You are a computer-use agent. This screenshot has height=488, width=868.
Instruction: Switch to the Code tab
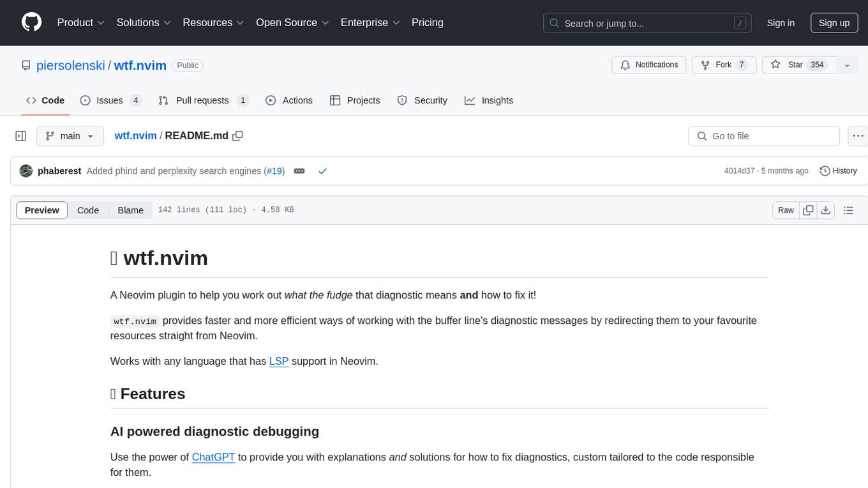click(45, 100)
